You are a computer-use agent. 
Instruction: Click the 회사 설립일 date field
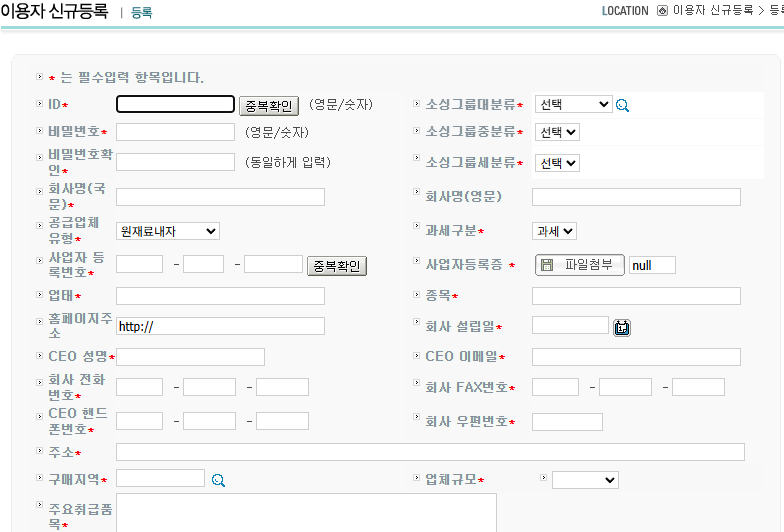(x=570, y=325)
